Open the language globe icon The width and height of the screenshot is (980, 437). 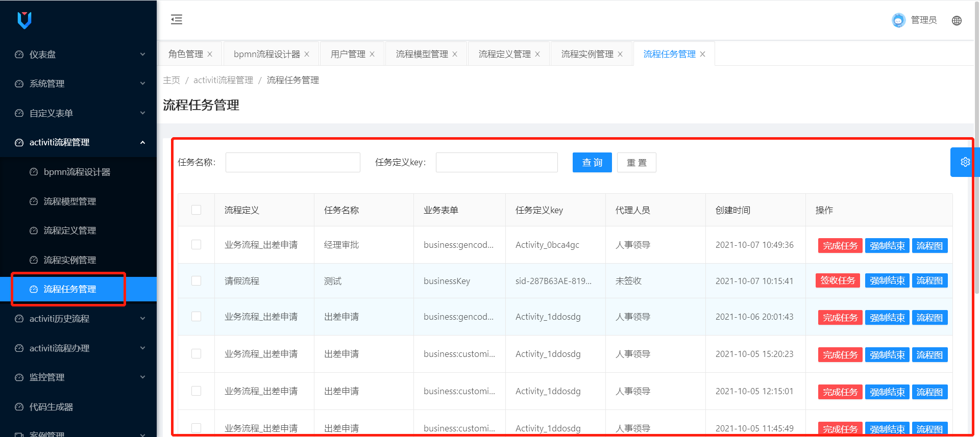[957, 20]
